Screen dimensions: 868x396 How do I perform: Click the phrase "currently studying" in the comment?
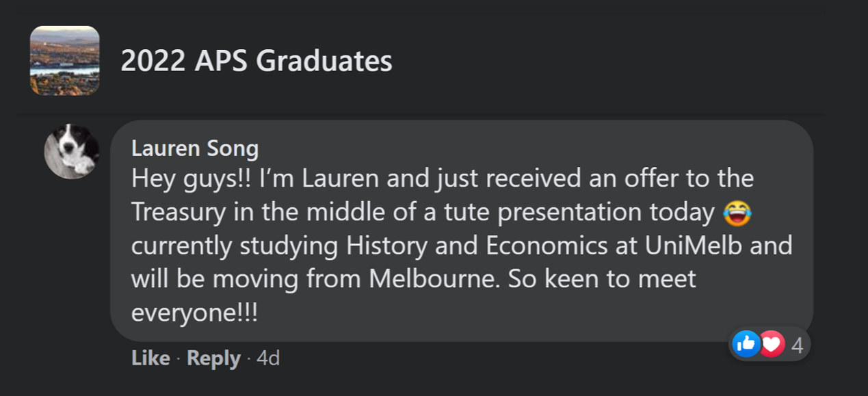[231, 246]
